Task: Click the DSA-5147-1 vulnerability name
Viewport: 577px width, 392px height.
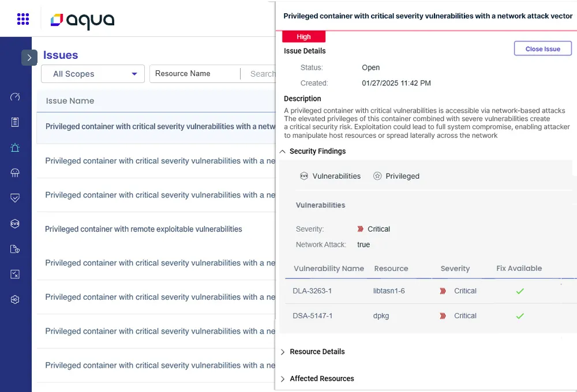Action: [x=312, y=316]
